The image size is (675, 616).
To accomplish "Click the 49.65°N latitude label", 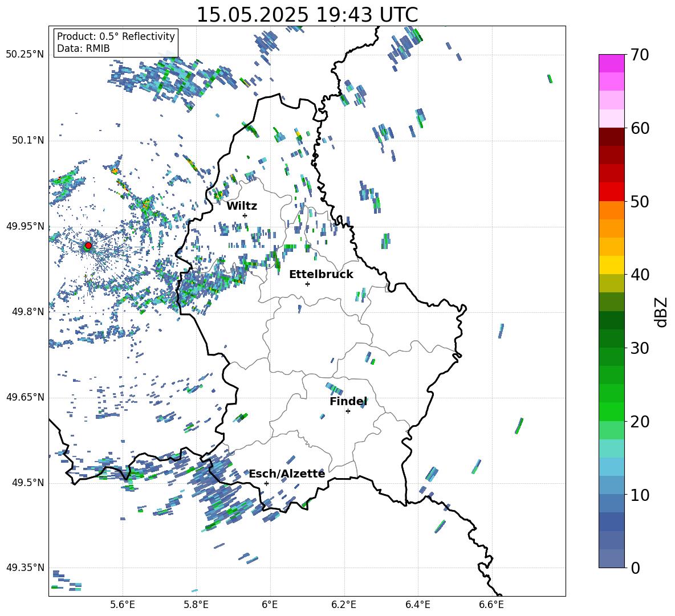I will 25,397.
